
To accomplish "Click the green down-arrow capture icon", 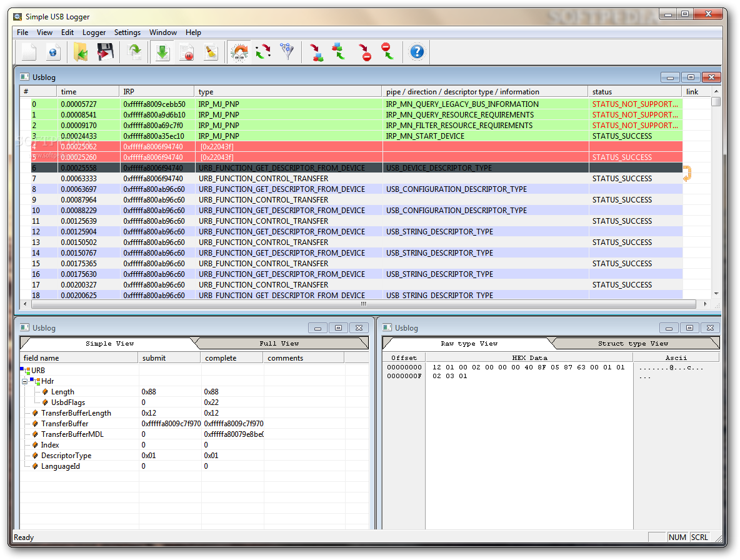I will pyautogui.click(x=162, y=52).
